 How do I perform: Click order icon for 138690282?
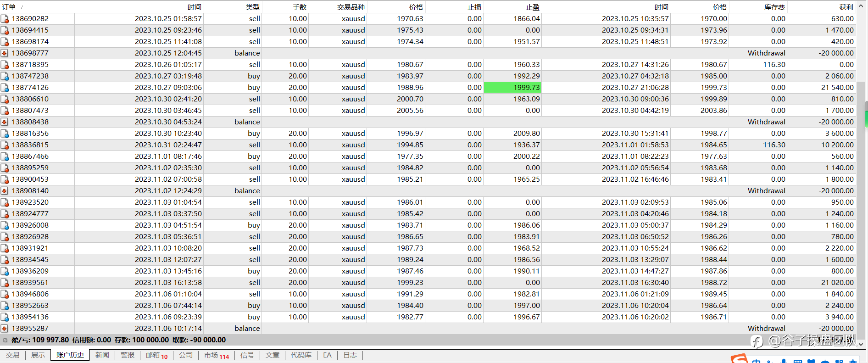tap(5, 19)
